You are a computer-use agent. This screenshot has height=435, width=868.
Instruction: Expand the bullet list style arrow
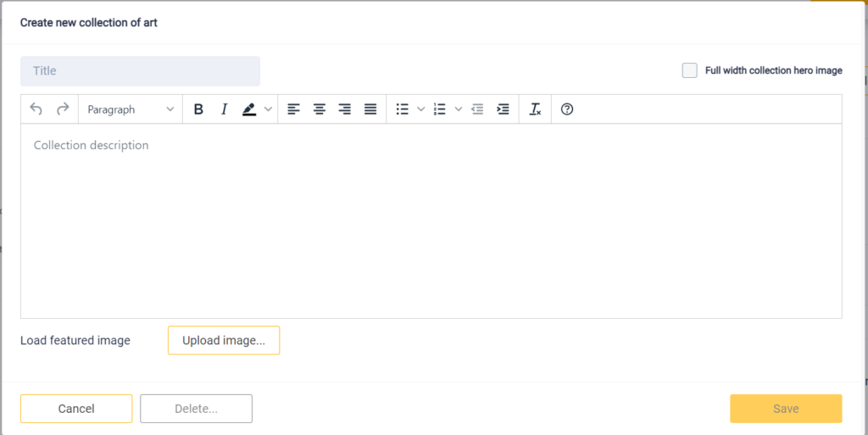point(420,109)
